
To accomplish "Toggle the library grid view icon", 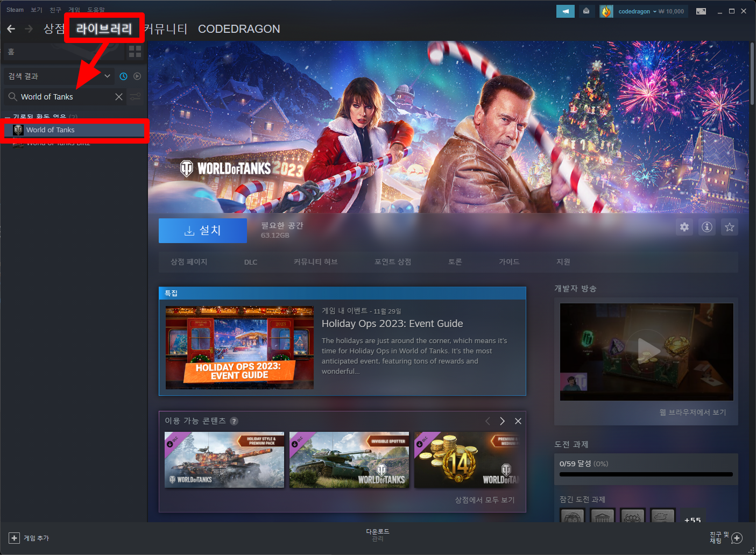I will click(135, 52).
